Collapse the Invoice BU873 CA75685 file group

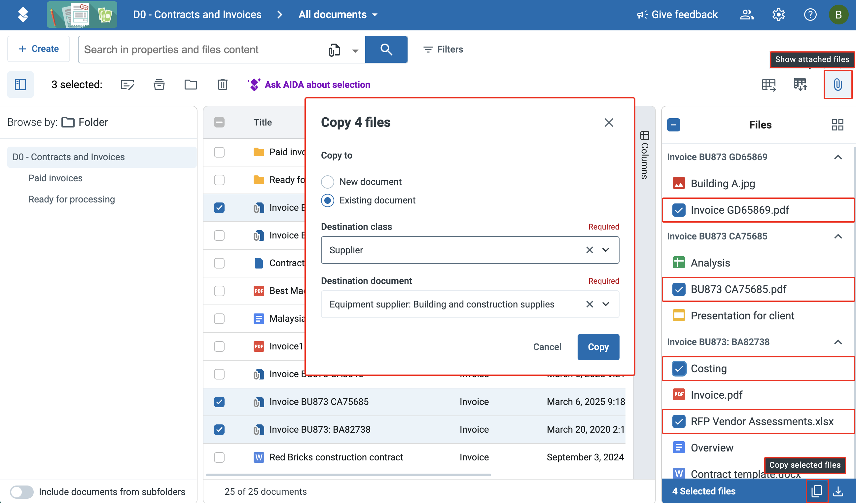pyautogui.click(x=838, y=237)
